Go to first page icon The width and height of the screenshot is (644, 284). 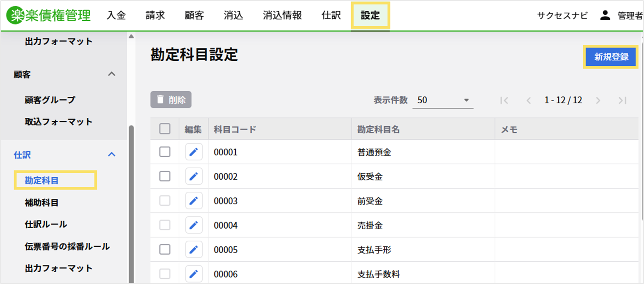[x=504, y=100]
